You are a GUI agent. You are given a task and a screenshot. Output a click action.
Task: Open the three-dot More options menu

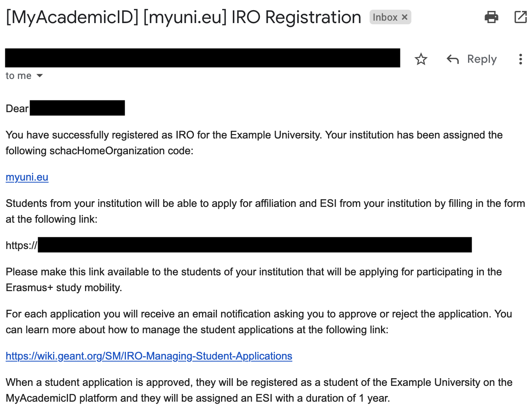pos(520,59)
